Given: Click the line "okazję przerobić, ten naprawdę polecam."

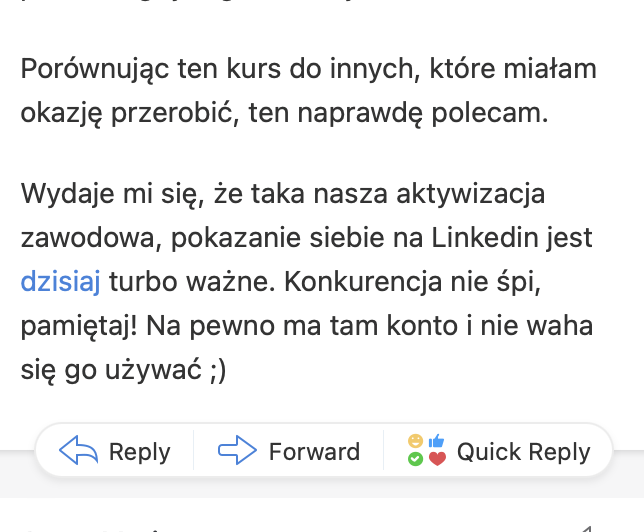Looking at the screenshot, I should click(x=285, y=112).
